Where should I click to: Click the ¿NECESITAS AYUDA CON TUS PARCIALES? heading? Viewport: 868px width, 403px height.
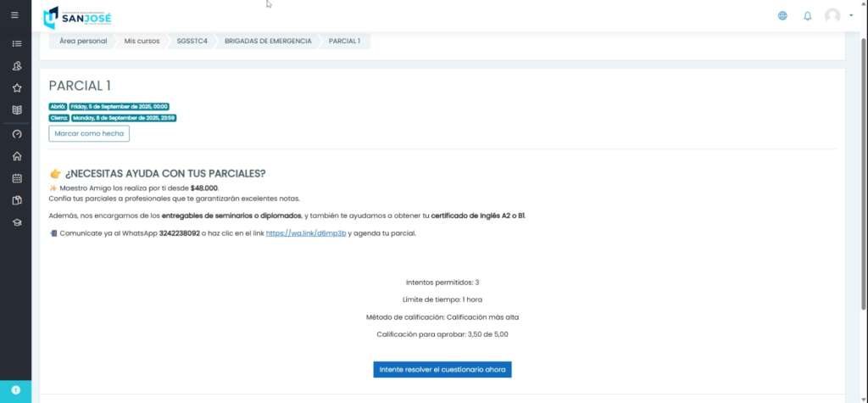coord(165,174)
